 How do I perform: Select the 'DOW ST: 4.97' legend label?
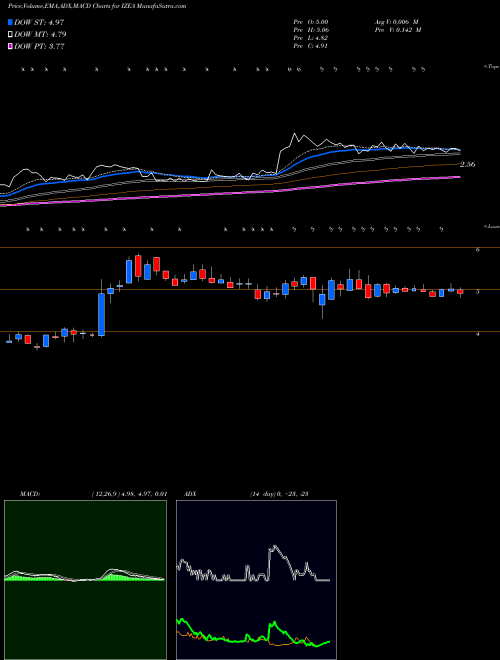pyautogui.click(x=39, y=22)
